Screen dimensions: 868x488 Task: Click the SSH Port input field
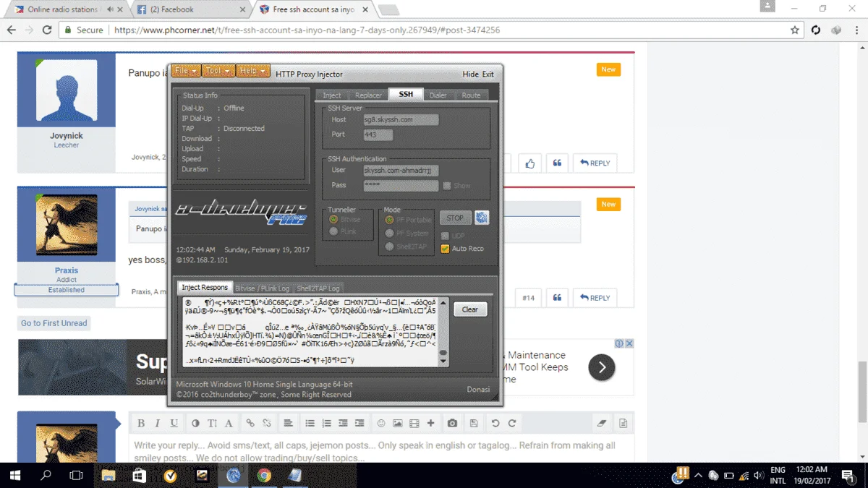(x=378, y=135)
